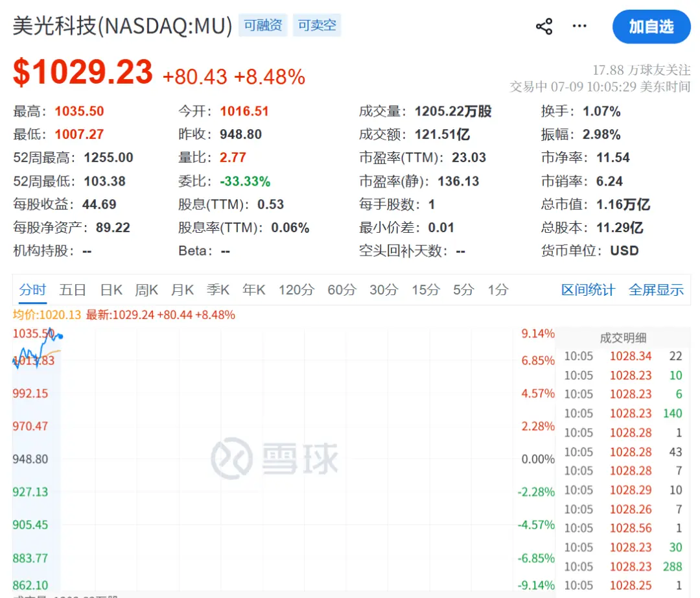Click the 17.88 万球友关注 follower count
Screen dimensions: 700x598
tap(641, 70)
